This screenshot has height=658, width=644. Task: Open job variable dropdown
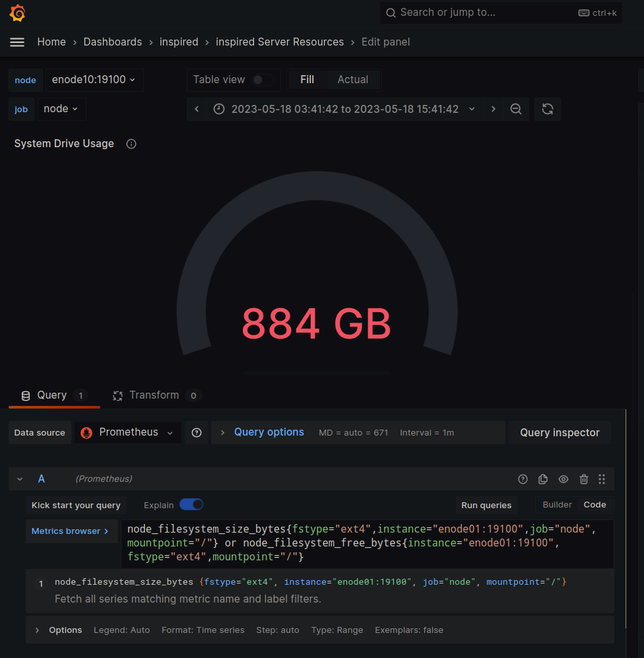(61, 109)
